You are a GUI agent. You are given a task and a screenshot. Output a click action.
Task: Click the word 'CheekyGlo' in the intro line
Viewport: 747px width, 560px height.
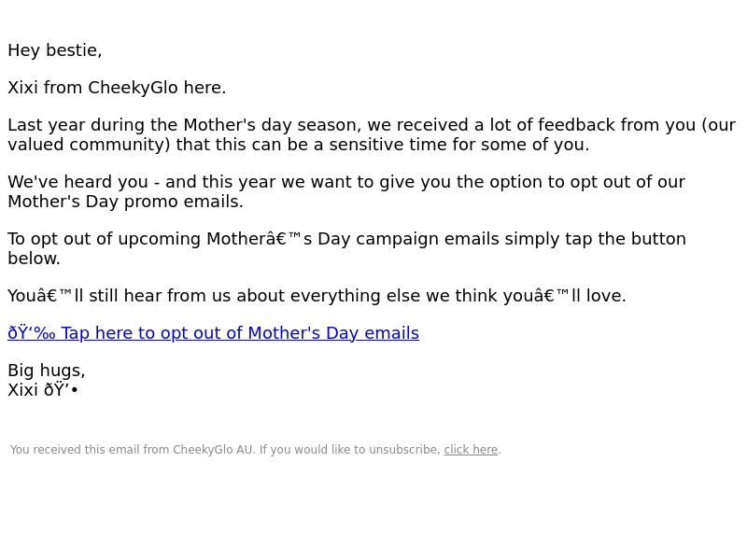pos(133,88)
